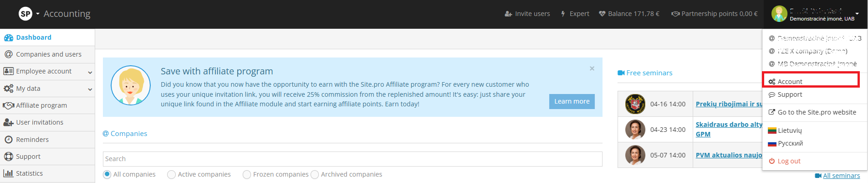Click the Statistics bar chart icon
The image size is (868, 183).
tap(8, 173)
